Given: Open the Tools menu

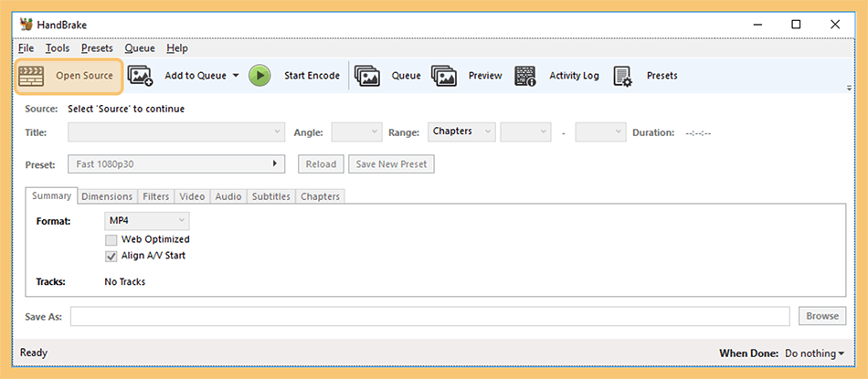Looking at the screenshot, I should pyautogui.click(x=58, y=48).
